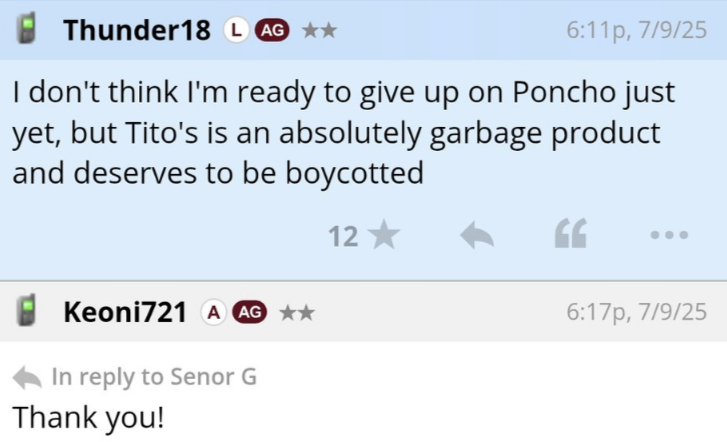Click the two-star rank beside Thunder18

tap(319, 31)
